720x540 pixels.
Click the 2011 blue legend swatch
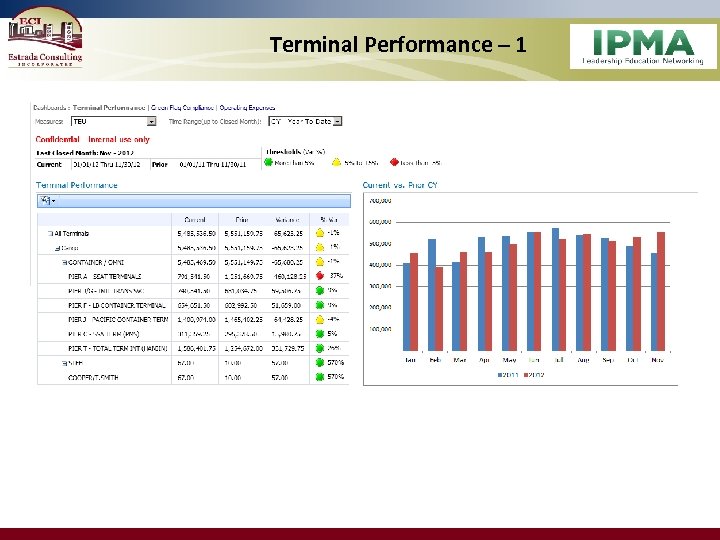coord(500,375)
